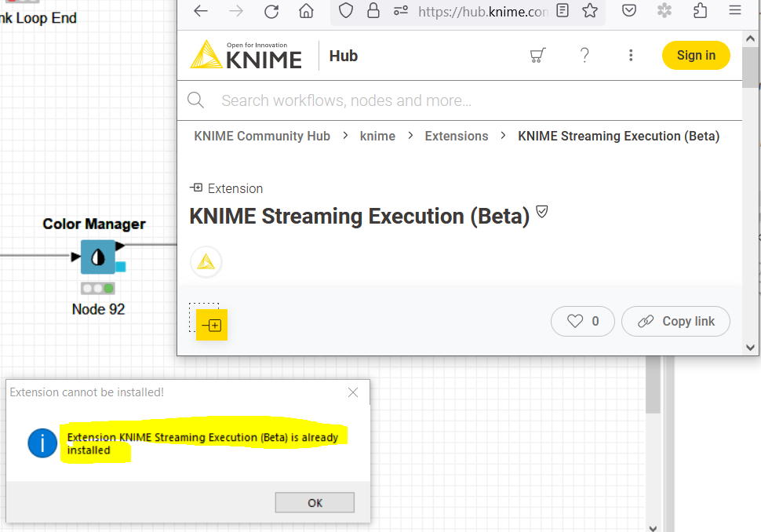Open the shopping cart icon

coord(537,56)
